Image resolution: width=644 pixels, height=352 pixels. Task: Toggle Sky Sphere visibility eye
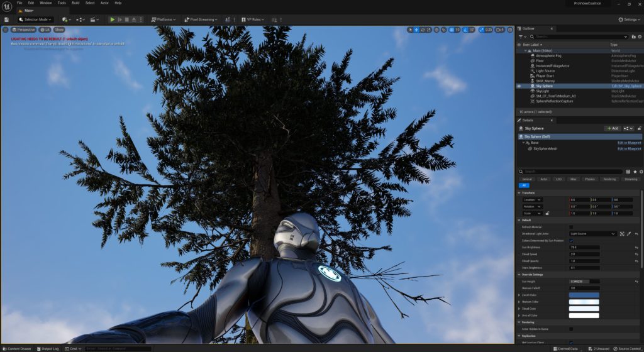[x=519, y=86]
